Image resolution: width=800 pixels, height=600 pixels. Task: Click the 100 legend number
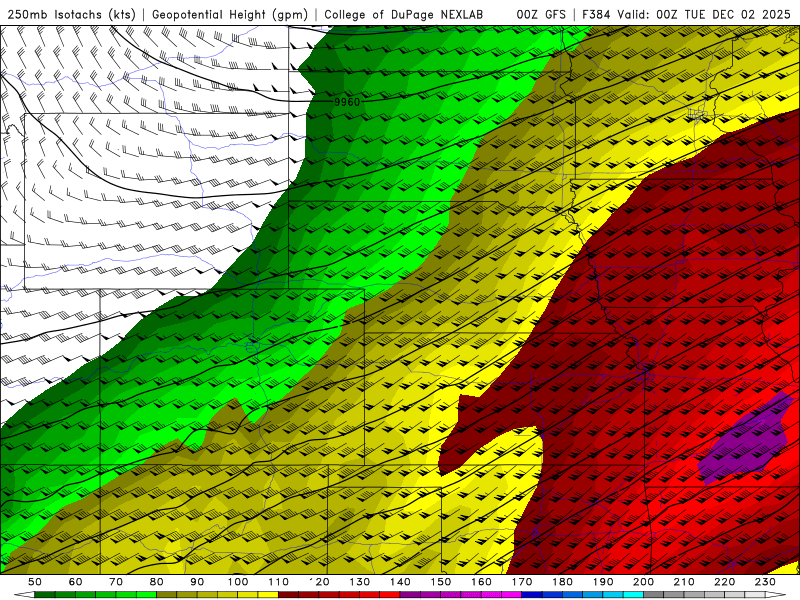(238, 582)
